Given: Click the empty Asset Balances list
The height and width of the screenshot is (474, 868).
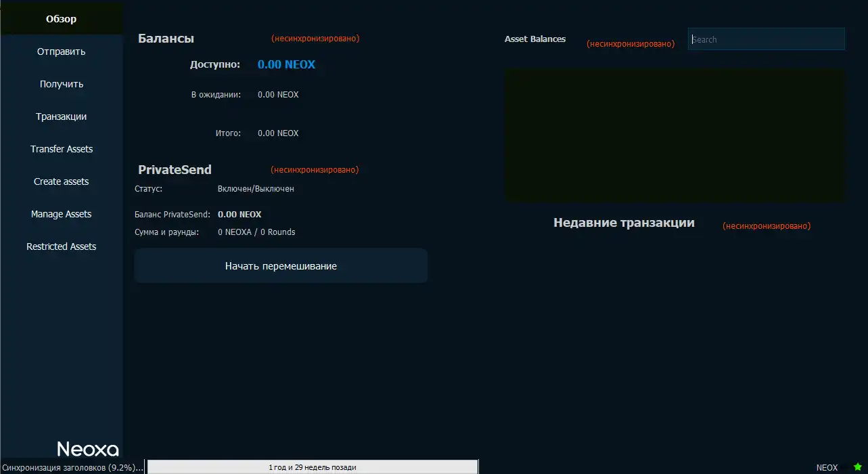Looking at the screenshot, I should point(675,135).
